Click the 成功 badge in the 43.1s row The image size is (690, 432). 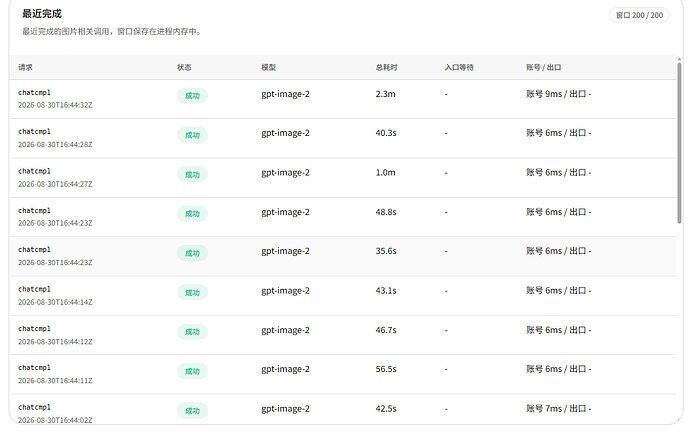point(192,293)
